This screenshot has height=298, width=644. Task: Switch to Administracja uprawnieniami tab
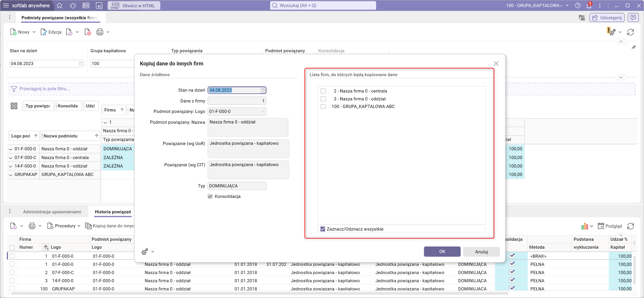(52, 212)
